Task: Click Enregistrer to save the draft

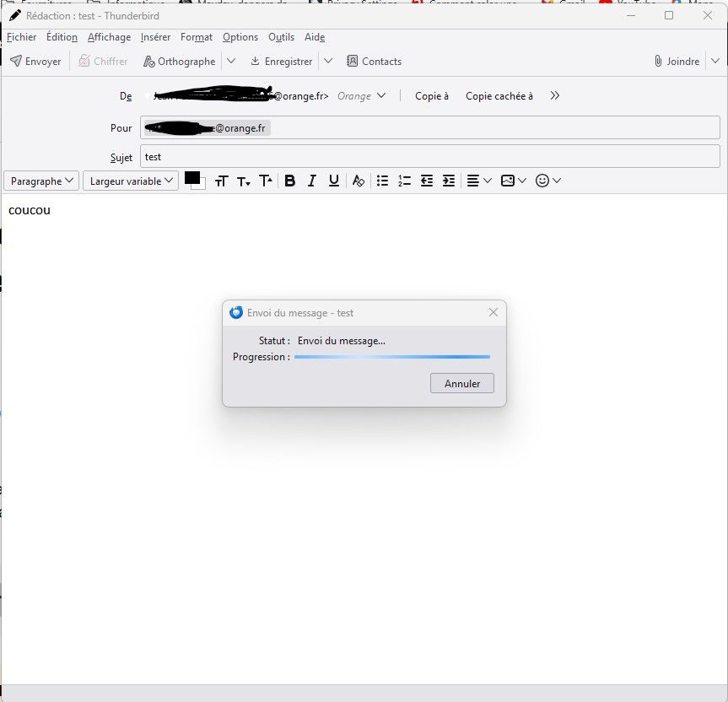Action: pyautogui.click(x=281, y=62)
